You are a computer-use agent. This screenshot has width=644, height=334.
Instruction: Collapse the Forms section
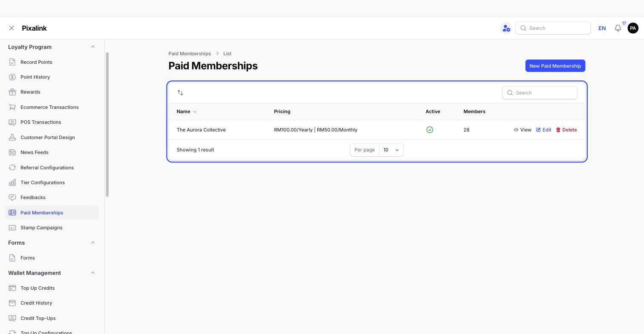tap(93, 243)
